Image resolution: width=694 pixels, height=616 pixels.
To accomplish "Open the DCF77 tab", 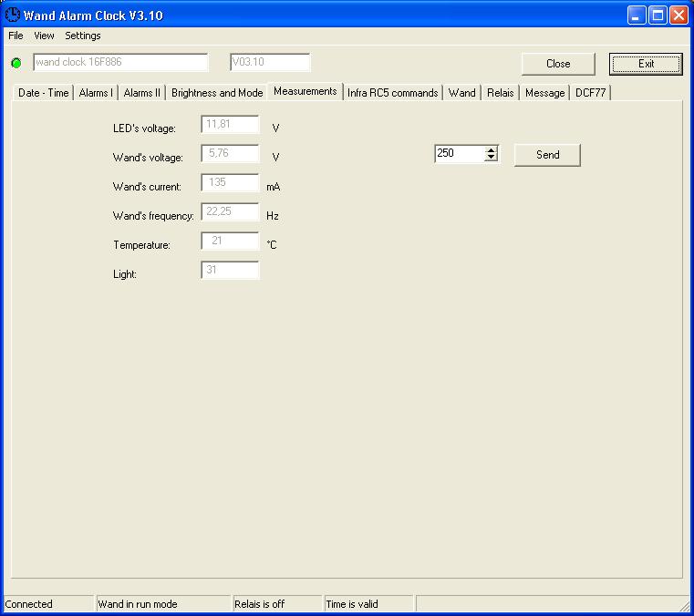I will coord(590,93).
